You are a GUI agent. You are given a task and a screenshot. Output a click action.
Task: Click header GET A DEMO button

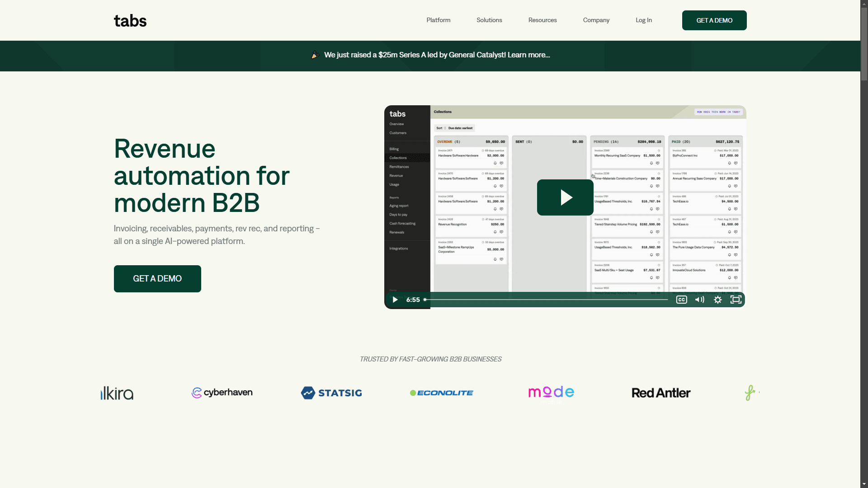pyautogui.click(x=714, y=20)
